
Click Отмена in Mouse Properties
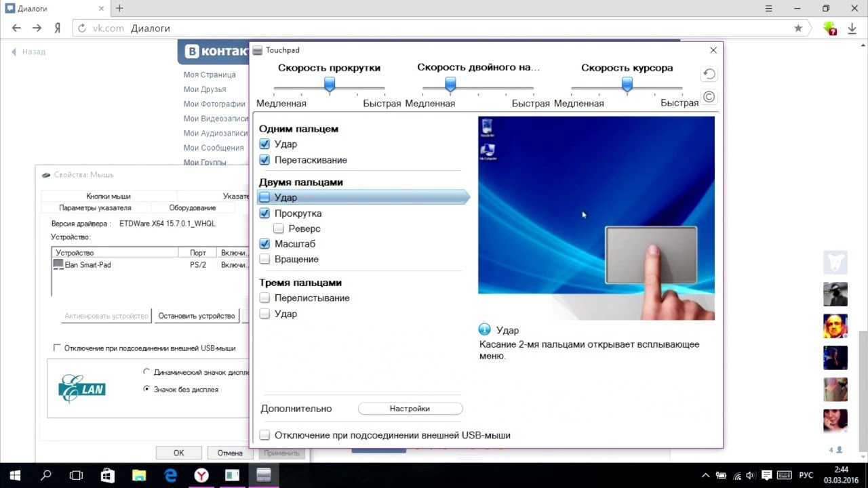(230, 453)
